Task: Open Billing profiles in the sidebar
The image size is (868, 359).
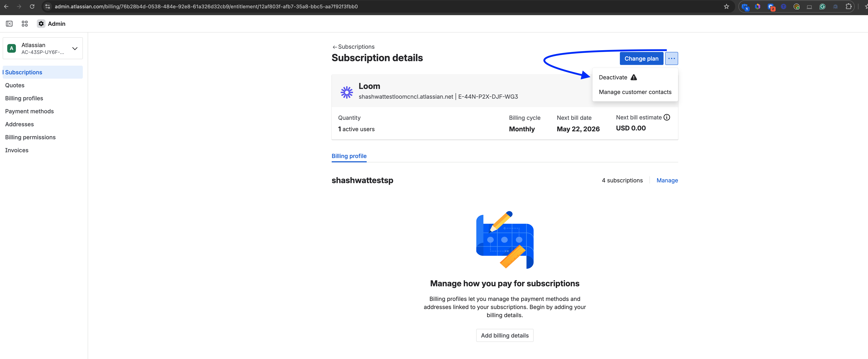Action: click(43, 98)
